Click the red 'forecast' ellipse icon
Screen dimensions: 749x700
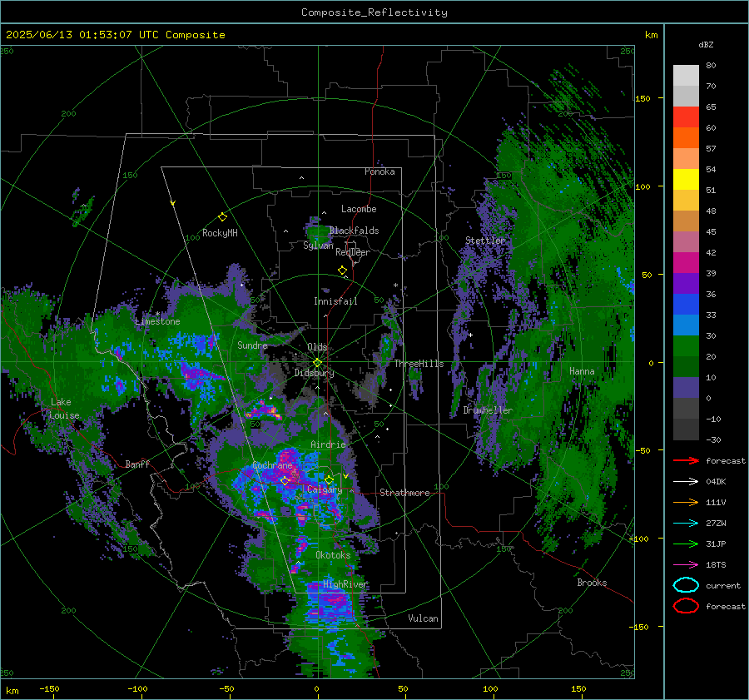tap(686, 606)
